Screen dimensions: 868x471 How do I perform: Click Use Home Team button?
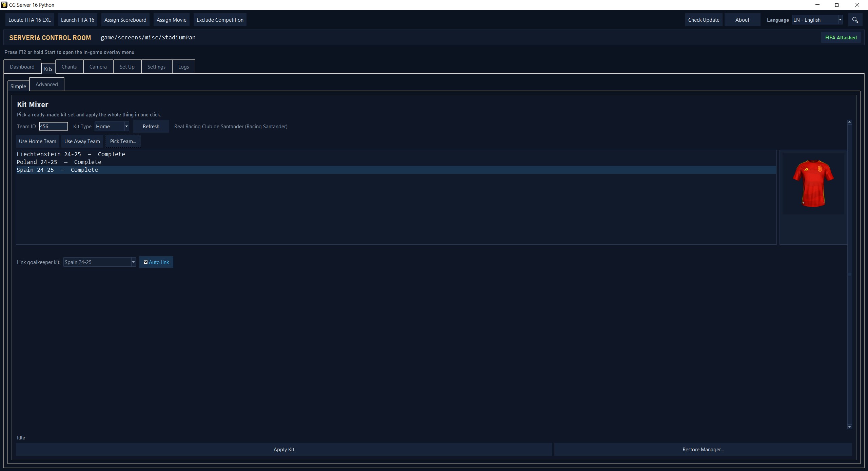[38, 142]
